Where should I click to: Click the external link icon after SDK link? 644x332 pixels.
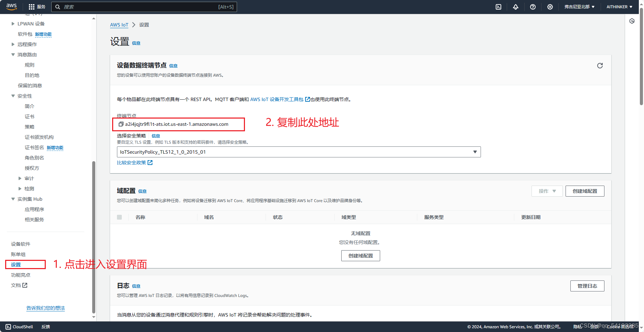click(308, 99)
